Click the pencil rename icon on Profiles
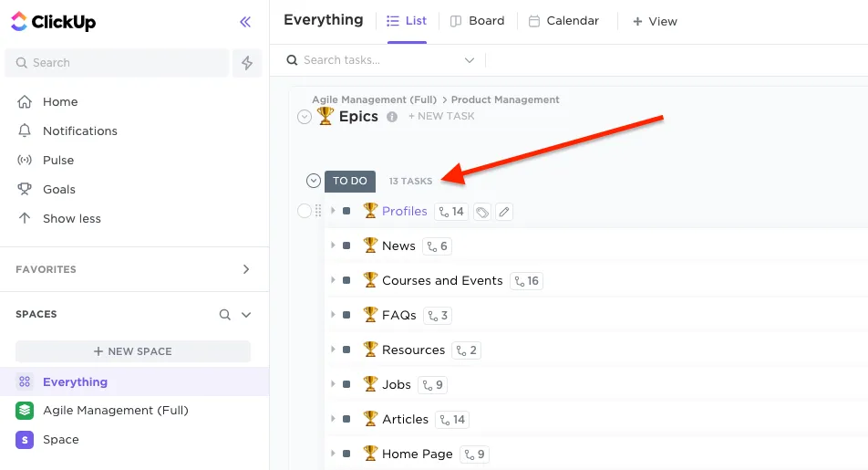This screenshot has width=868, height=470. click(x=504, y=212)
